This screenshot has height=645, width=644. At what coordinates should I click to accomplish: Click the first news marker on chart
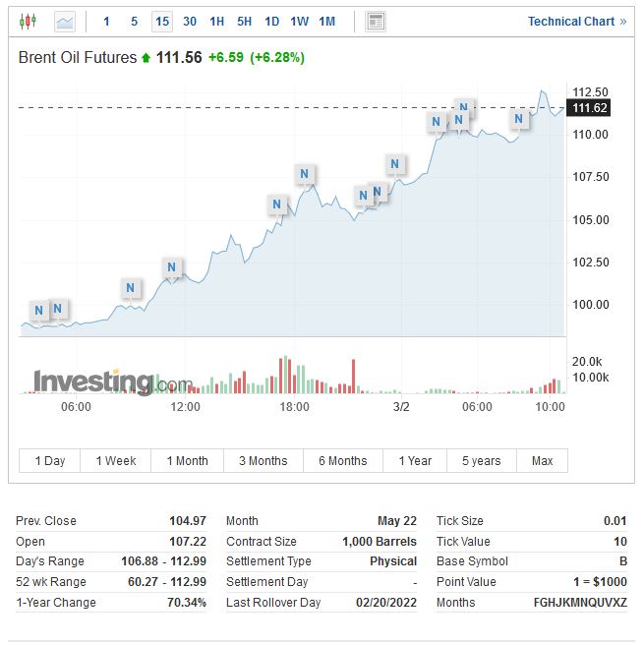coord(38,311)
